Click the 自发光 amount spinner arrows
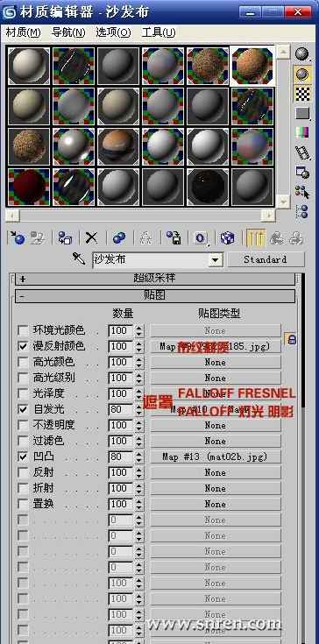Image resolution: width=319 pixels, height=644 pixels. [x=139, y=409]
